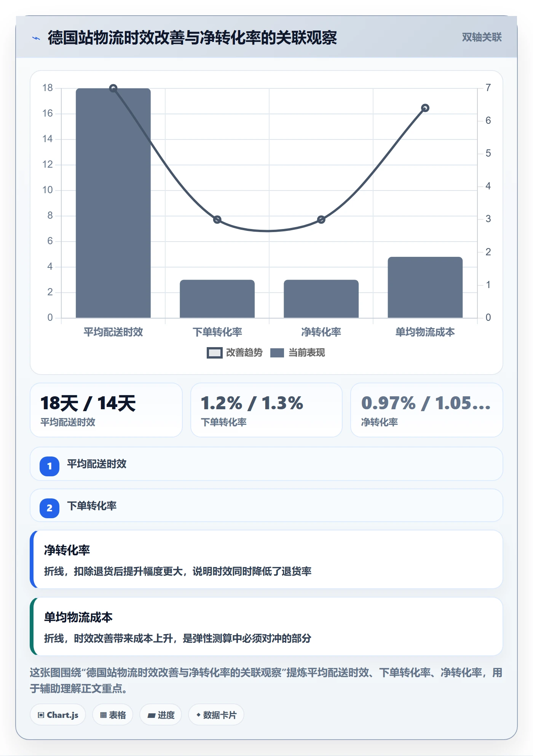Select list row 1 平均配送时效

tap(266, 464)
